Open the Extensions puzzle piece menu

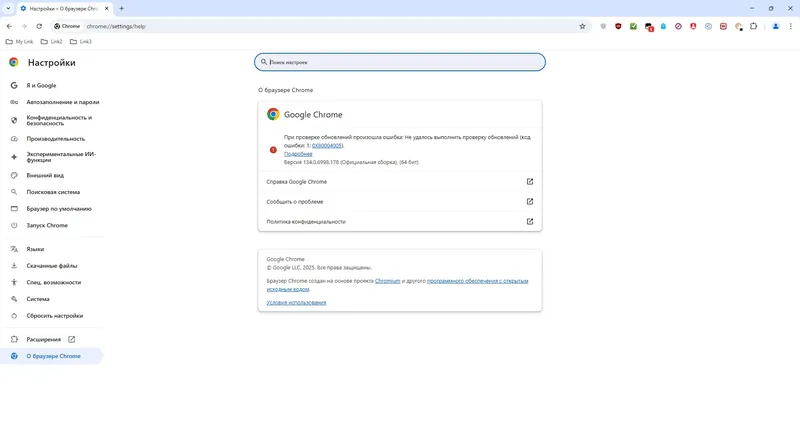coord(754,26)
